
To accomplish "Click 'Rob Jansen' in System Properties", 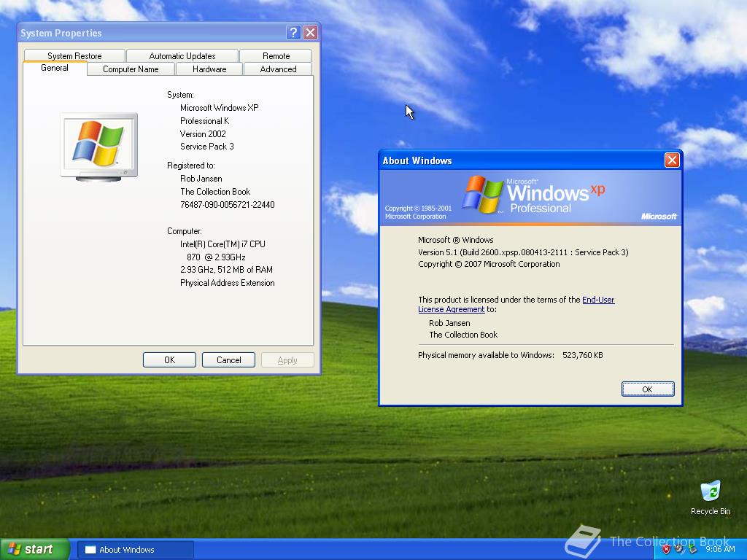I will click(x=201, y=179).
